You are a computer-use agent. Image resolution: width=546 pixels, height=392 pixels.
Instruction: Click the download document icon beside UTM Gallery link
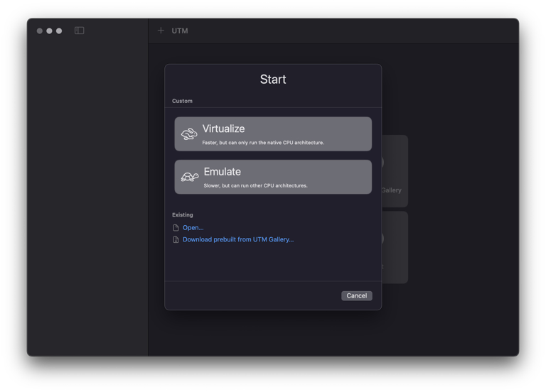click(x=176, y=240)
